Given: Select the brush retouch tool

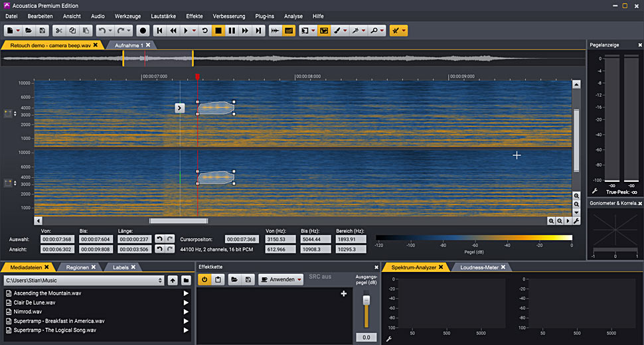Looking at the screenshot, I should click(337, 31).
